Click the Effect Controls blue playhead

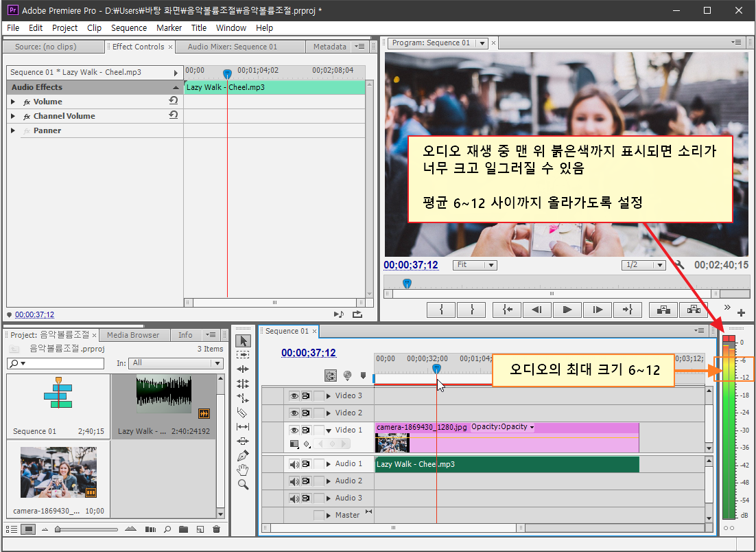(x=228, y=74)
